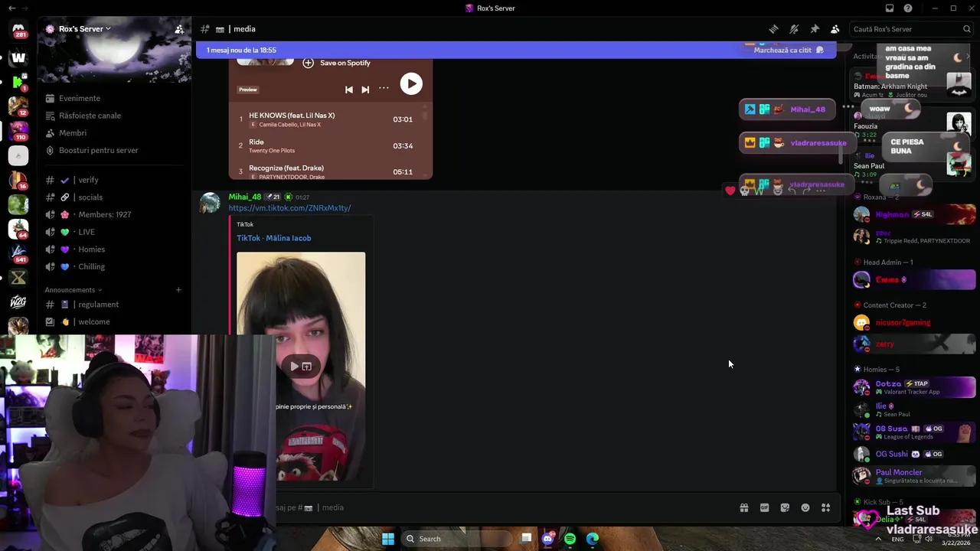Viewport: 980px width, 551px height.
Task: Open apps launcher icon in message bar
Action: (826, 507)
